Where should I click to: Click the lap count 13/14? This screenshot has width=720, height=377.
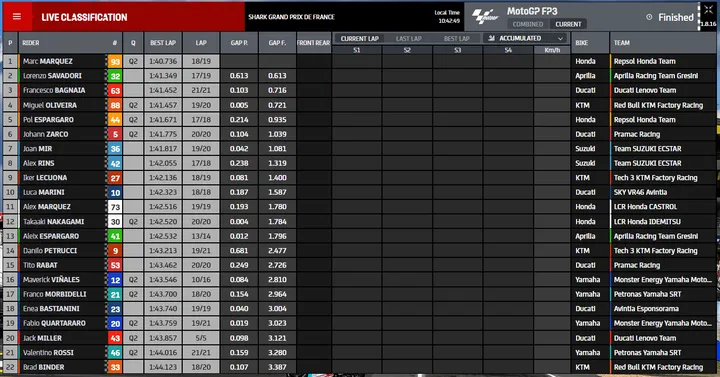click(201, 236)
